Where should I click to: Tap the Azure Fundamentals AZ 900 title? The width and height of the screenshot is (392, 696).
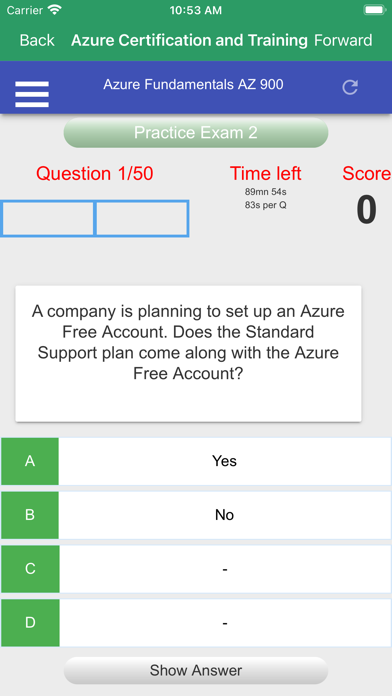tap(193, 84)
